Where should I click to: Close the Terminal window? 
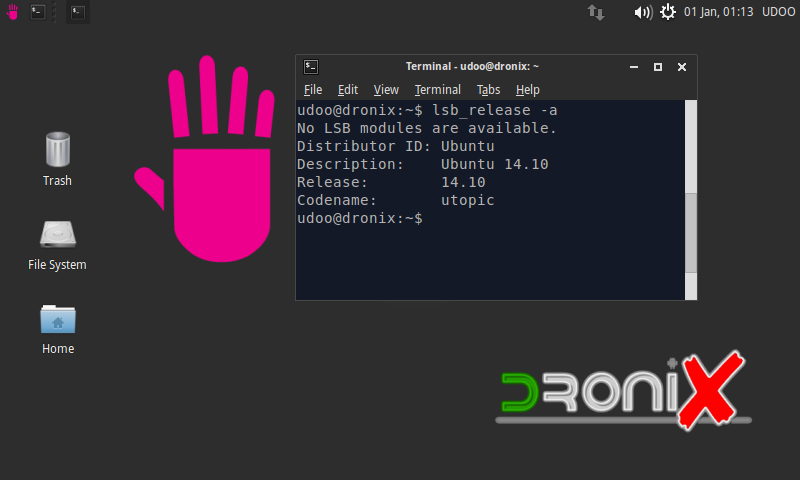point(682,67)
